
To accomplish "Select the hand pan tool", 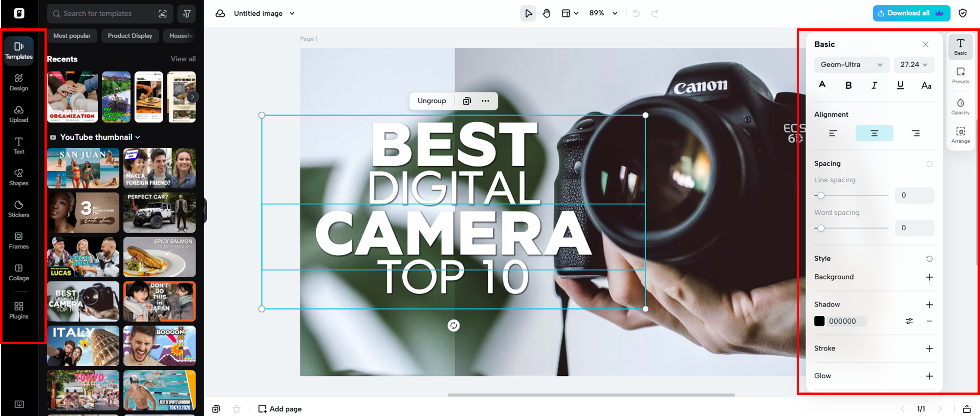I will (x=546, y=14).
